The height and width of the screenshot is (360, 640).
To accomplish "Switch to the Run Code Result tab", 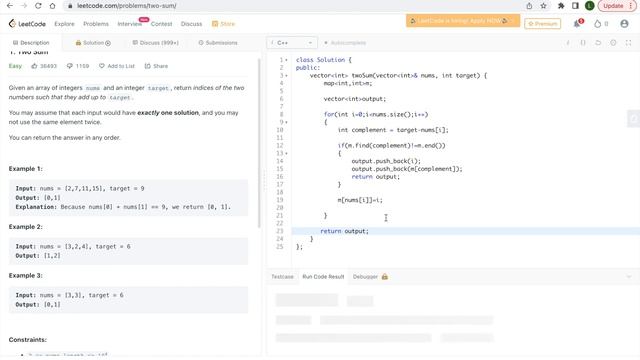I will (x=323, y=277).
